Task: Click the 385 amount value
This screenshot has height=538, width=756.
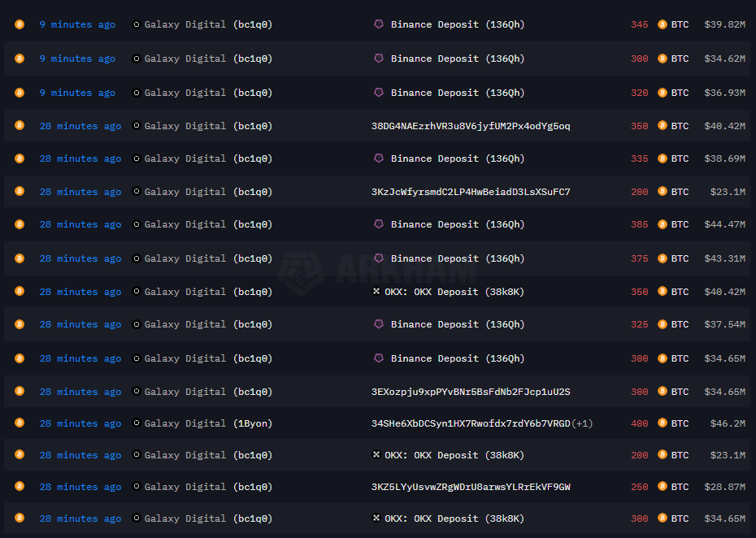Action: tap(639, 224)
